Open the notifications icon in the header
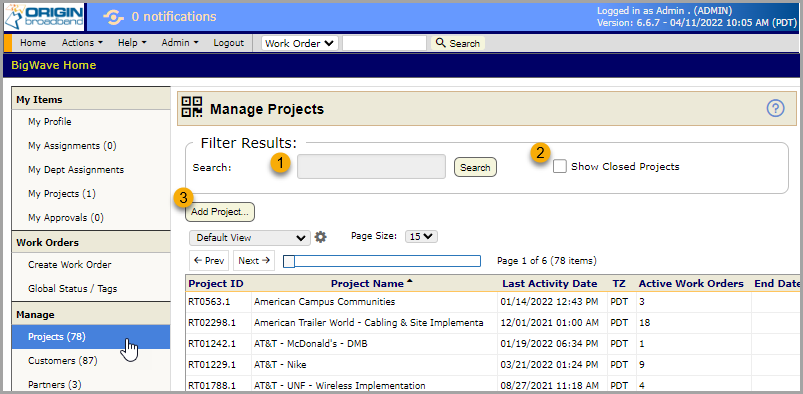 click(x=113, y=17)
